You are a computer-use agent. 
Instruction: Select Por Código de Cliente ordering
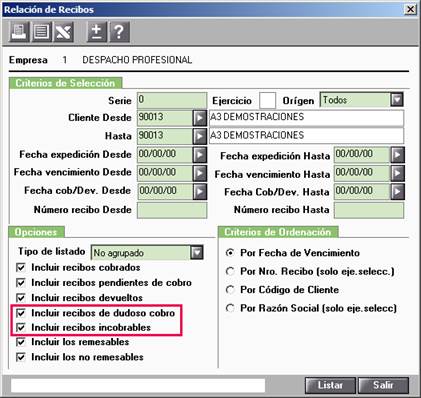(x=230, y=290)
